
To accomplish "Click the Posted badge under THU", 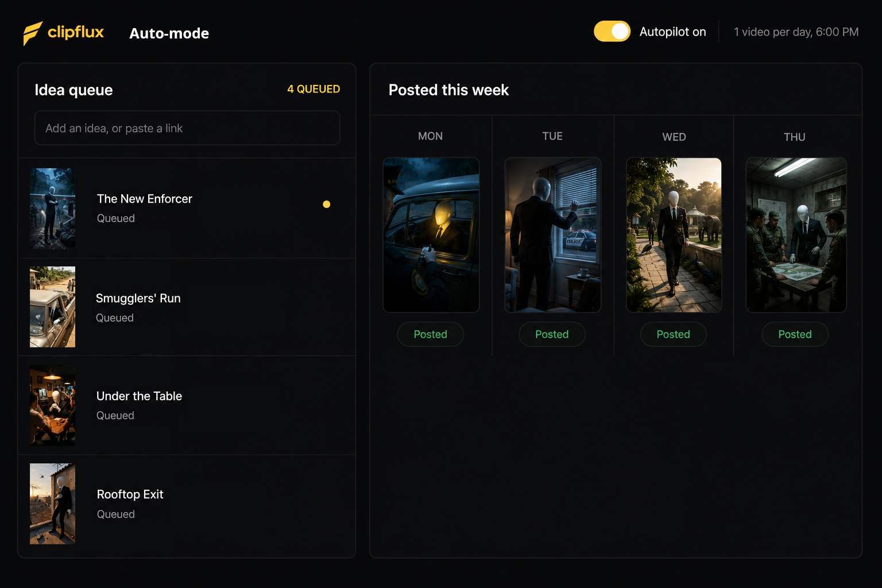I will 795,334.
